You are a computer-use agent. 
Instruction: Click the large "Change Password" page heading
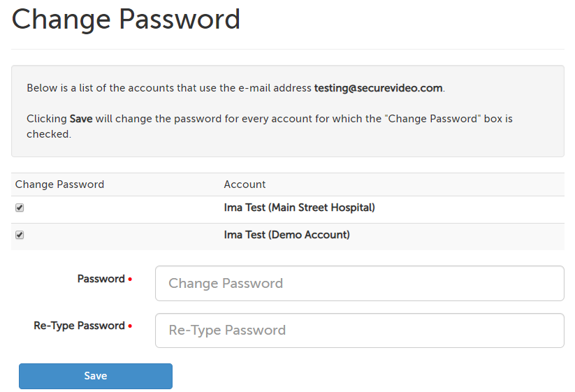126,20
